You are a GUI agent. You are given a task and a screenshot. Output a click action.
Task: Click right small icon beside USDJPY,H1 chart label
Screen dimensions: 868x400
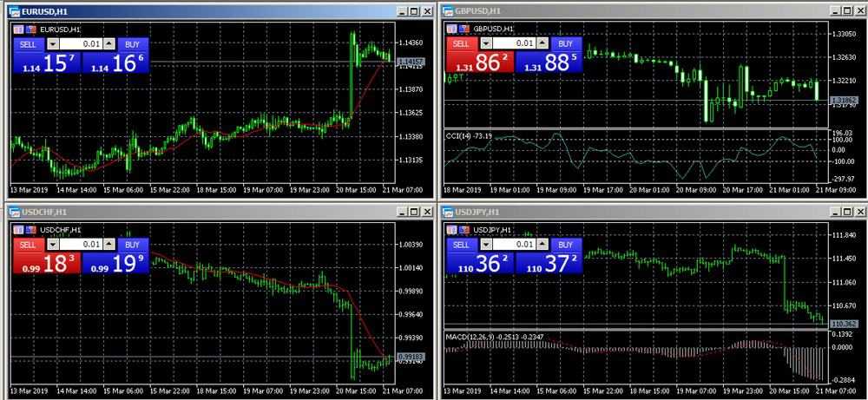point(464,230)
